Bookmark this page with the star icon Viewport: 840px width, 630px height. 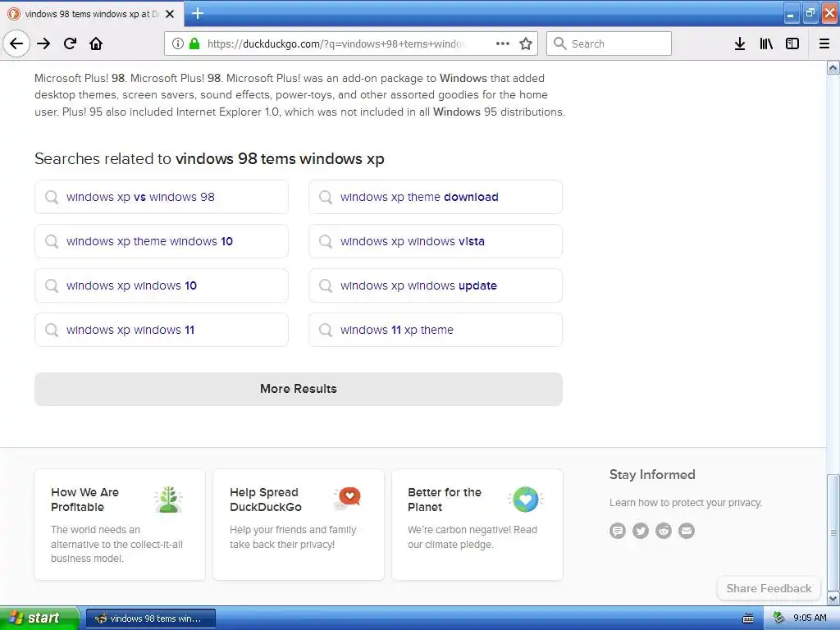pos(526,43)
